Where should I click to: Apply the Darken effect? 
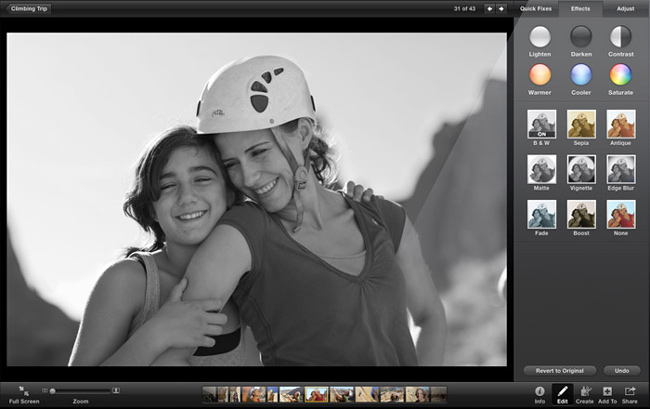(581, 36)
